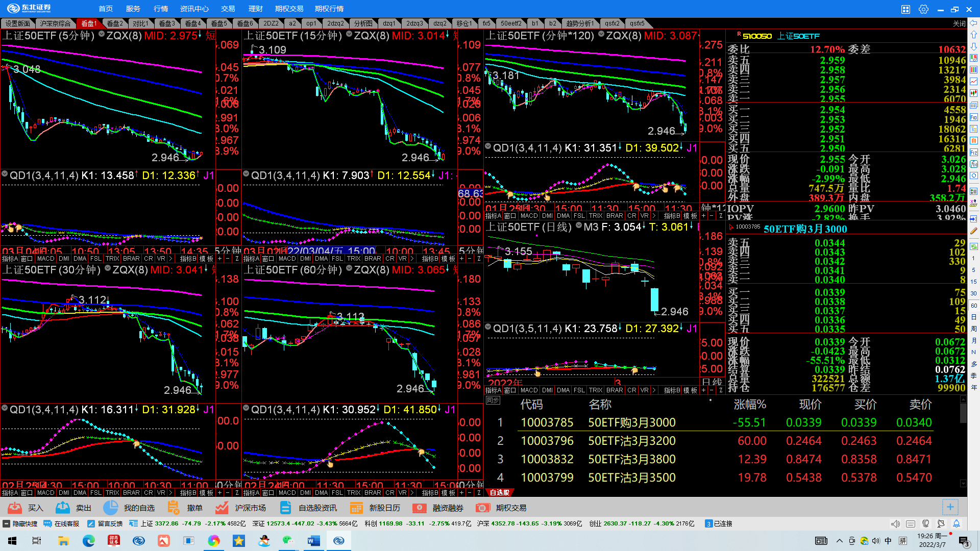
Task: Click the F10 info icon in sidebar
Action: [x=974, y=117]
